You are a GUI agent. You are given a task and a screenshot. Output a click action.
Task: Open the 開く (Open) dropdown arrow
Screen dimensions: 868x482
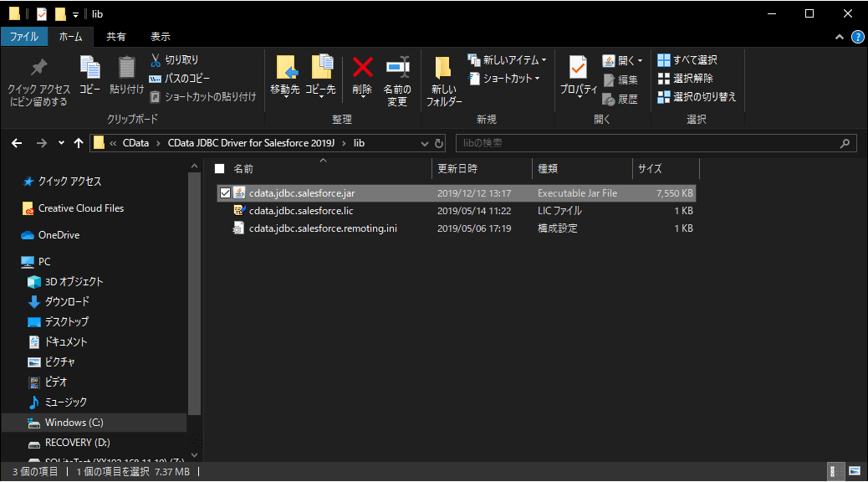[x=640, y=60]
